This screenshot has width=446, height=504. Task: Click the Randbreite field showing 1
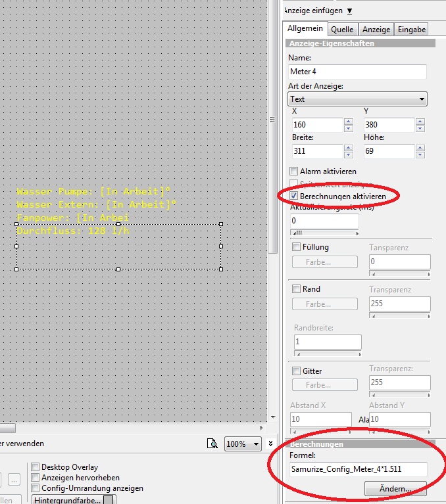[328, 342]
